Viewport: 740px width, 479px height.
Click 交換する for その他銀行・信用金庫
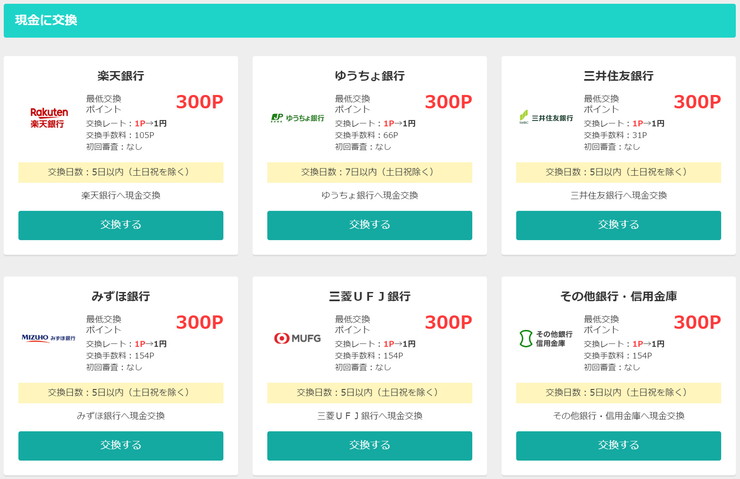coord(618,445)
